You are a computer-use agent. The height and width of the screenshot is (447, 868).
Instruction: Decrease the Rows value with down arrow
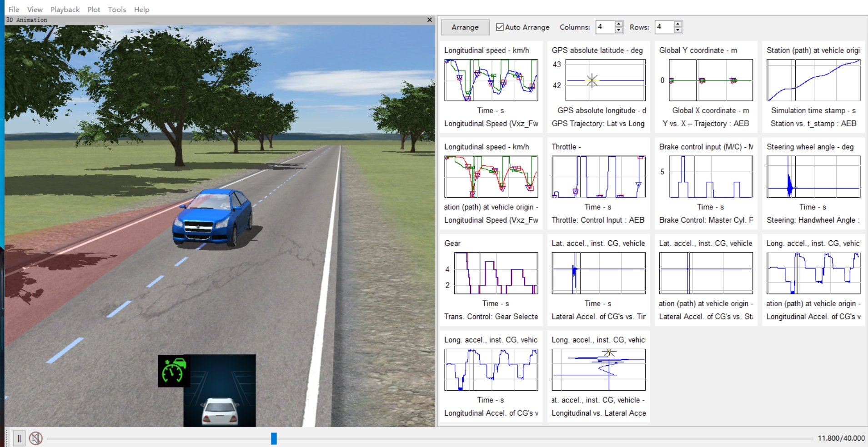pos(678,30)
